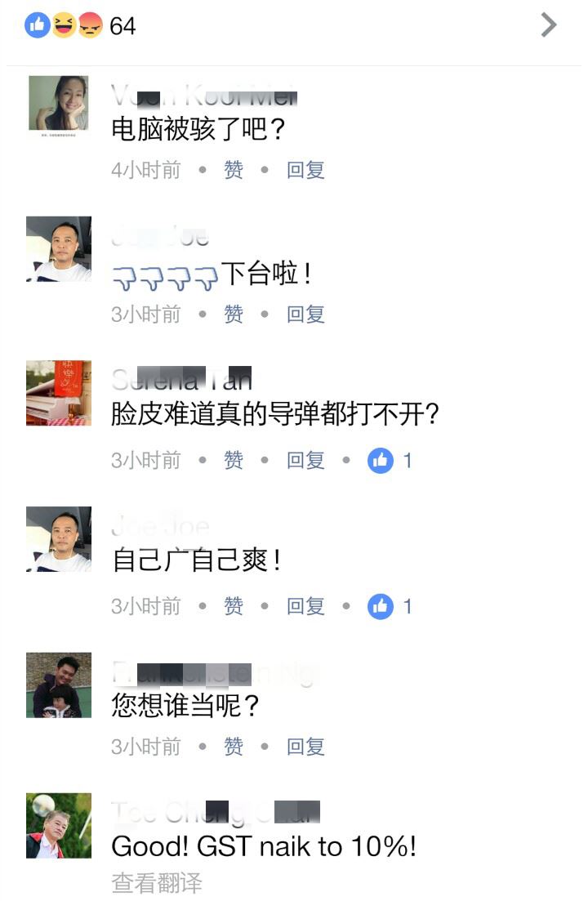
Task: Click the laughing haha reaction icon
Action: 64,25
